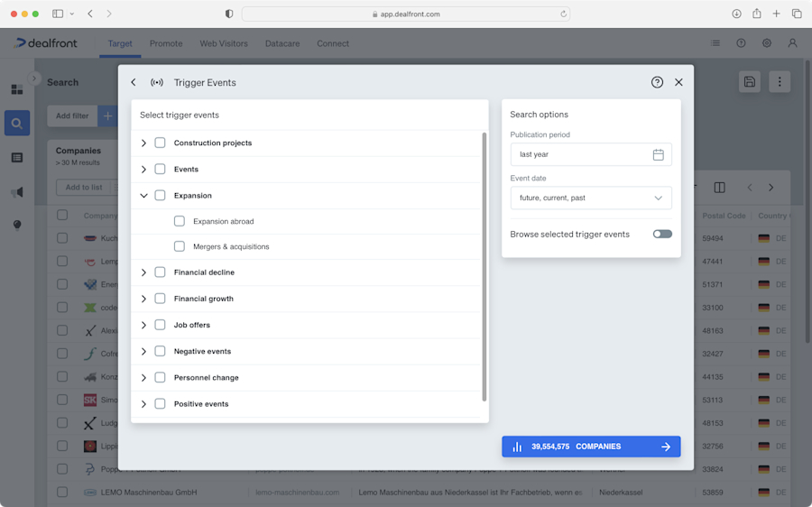
Task: Click trigger events list scrollbar
Action: pos(484,267)
